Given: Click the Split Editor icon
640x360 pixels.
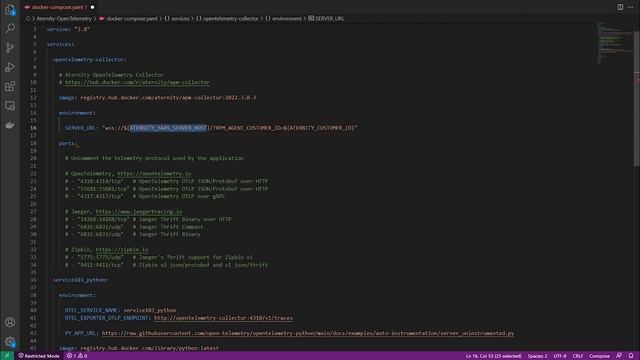Looking at the screenshot, I should click(x=620, y=7).
